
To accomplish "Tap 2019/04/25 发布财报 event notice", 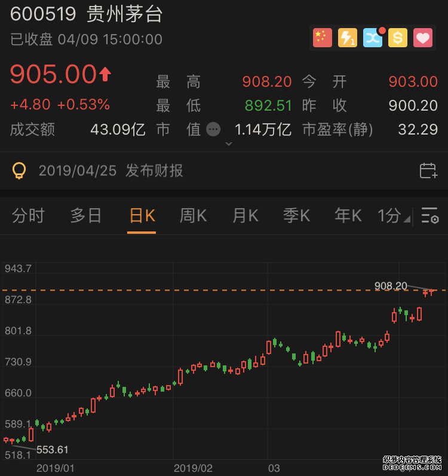I will pyautogui.click(x=111, y=170).
